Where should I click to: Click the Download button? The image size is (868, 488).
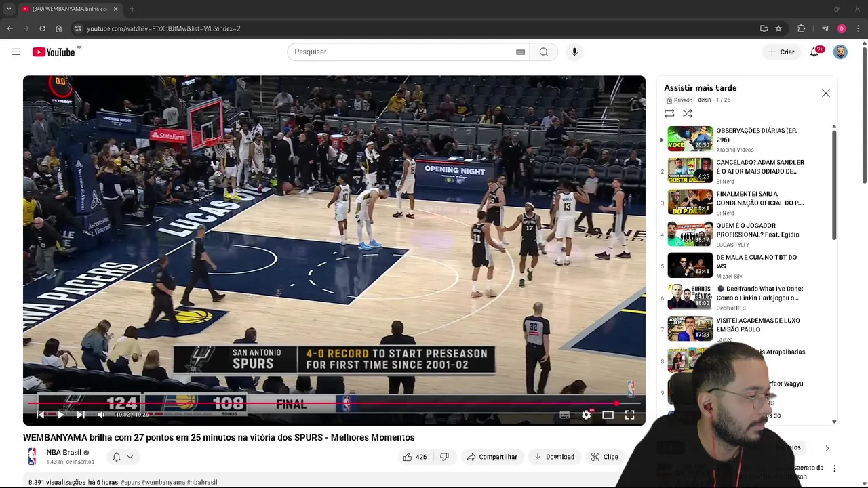click(x=554, y=457)
